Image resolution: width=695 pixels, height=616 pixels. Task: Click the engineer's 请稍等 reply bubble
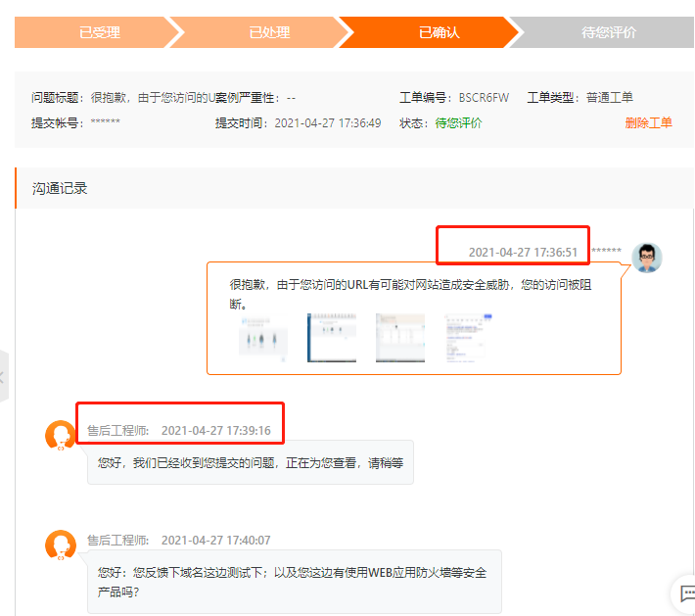tap(251, 463)
